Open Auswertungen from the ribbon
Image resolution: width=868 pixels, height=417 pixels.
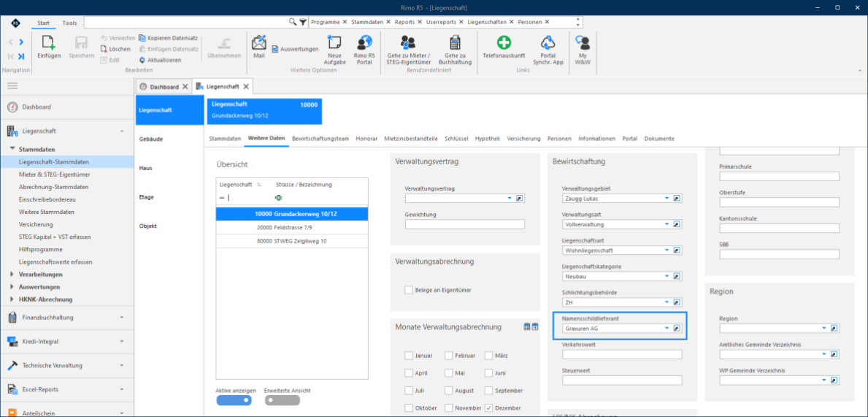tap(295, 49)
